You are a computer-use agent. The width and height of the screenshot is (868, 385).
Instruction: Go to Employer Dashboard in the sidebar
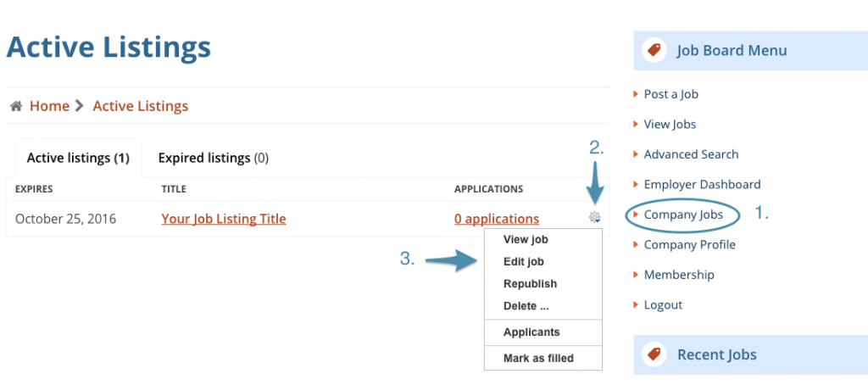pyautogui.click(x=702, y=184)
